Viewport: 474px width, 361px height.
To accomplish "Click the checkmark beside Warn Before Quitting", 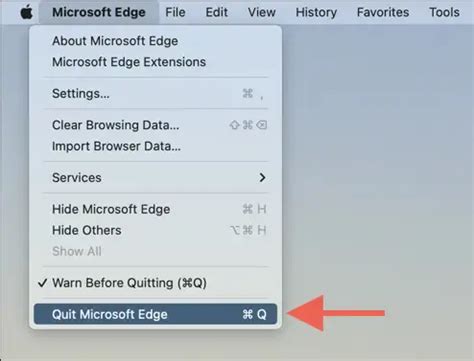I will 42,283.
